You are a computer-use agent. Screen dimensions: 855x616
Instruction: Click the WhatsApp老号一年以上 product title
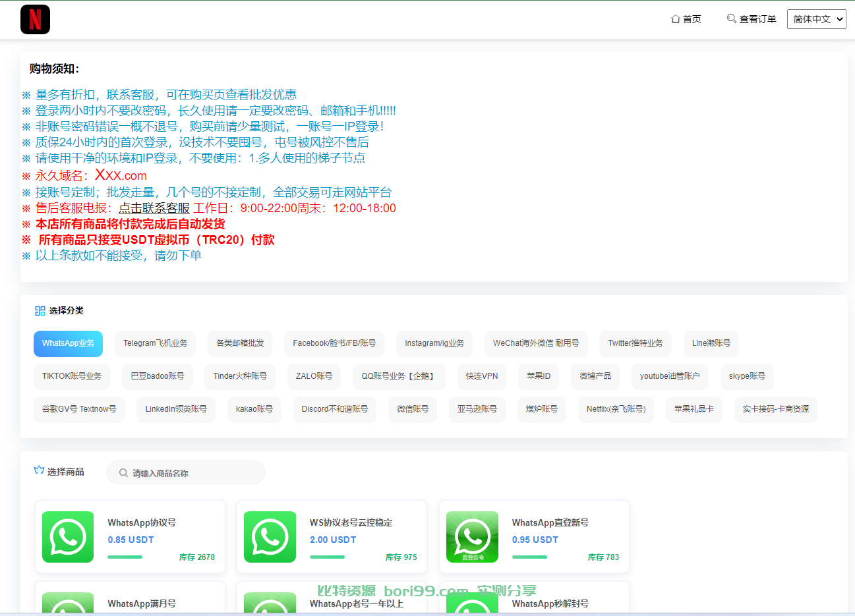point(357,603)
